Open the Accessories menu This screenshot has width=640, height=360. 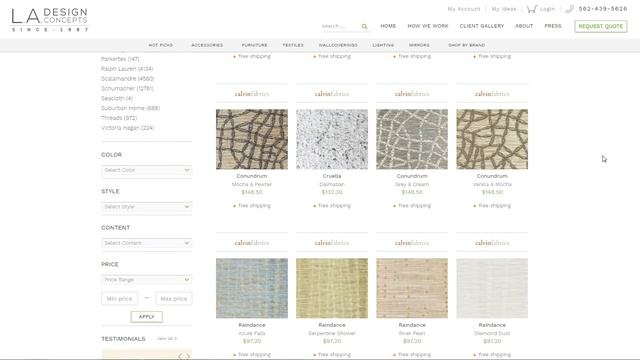click(207, 45)
